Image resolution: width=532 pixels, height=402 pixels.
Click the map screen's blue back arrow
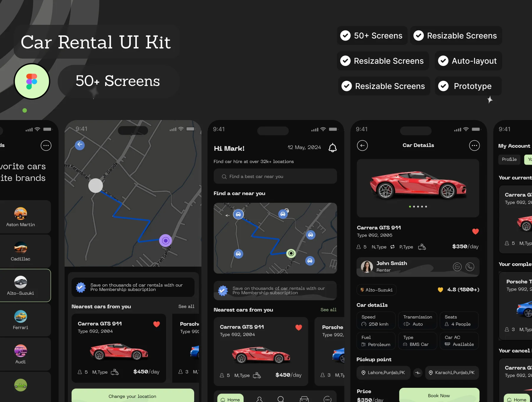pyautogui.click(x=80, y=145)
